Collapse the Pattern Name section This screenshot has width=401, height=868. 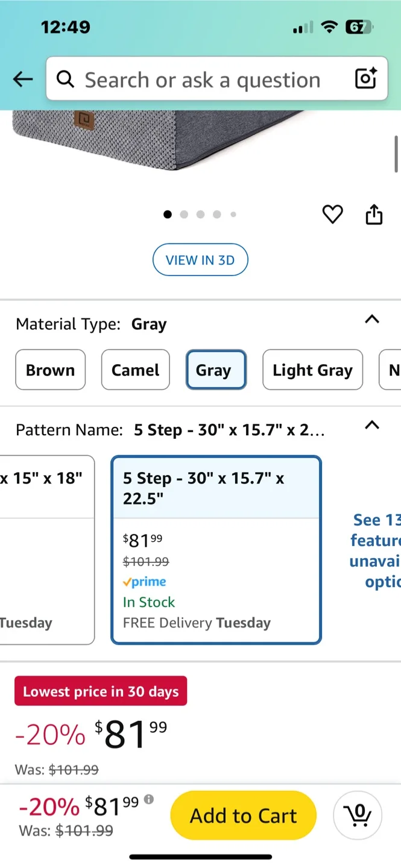pyautogui.click(x=372, y=426)
